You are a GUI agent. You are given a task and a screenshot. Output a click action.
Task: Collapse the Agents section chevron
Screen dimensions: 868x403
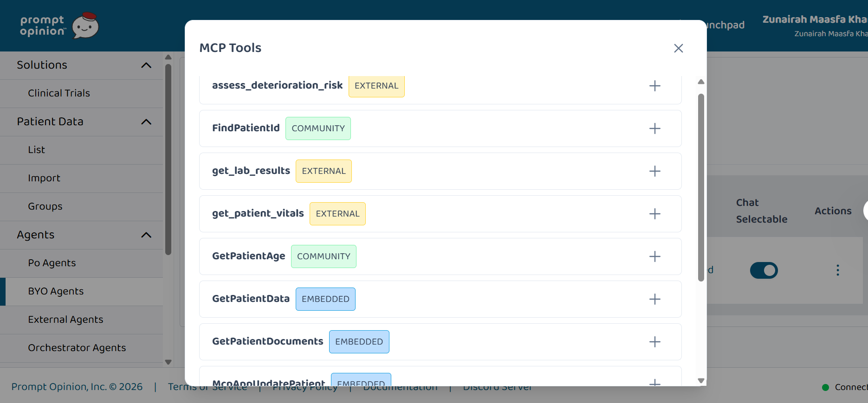(146, 235)
